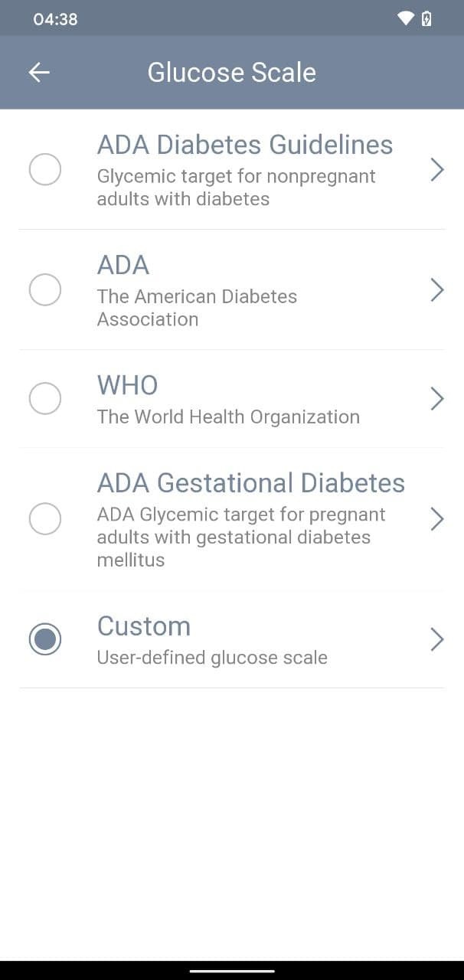Choose the WHO radio button
Viewport: 464px width, 980px height.
coord(45,398)
